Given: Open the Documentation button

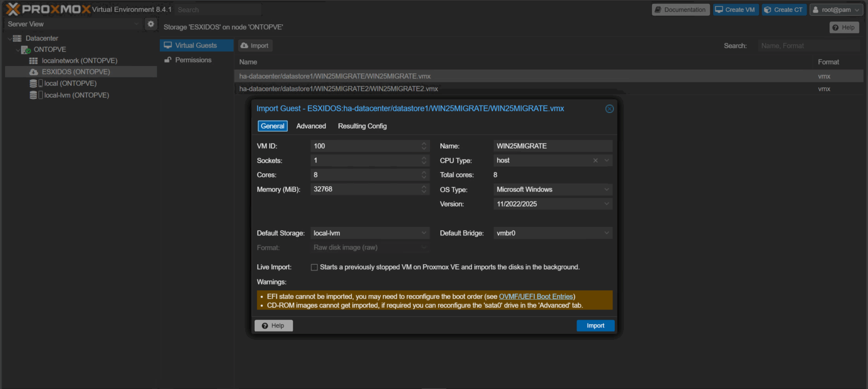Looking at the screenshot, I should (x=680, y=10).
